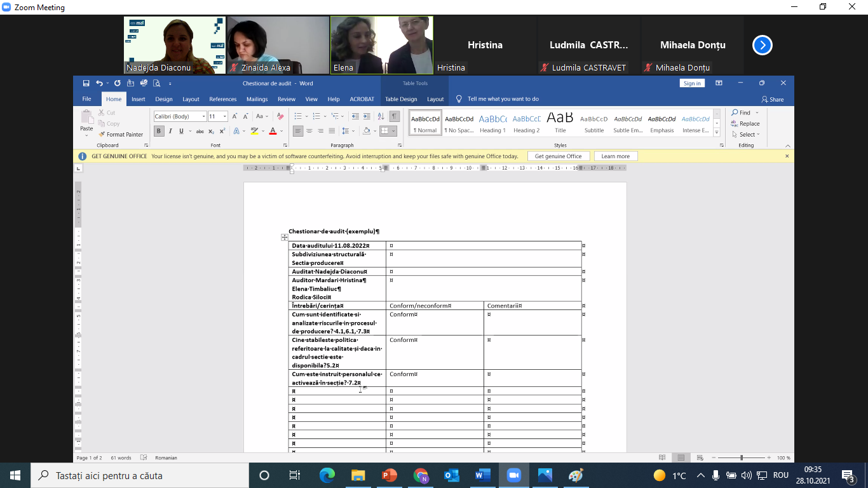Shrink the font size
The height and width of the screenshot is (488, 868).
[245, 116]
